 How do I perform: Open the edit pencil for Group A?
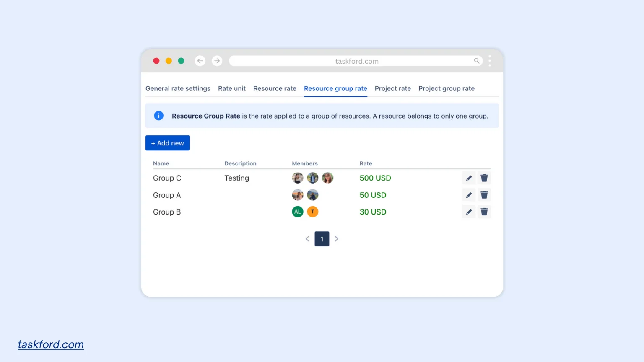coord(469,195)
